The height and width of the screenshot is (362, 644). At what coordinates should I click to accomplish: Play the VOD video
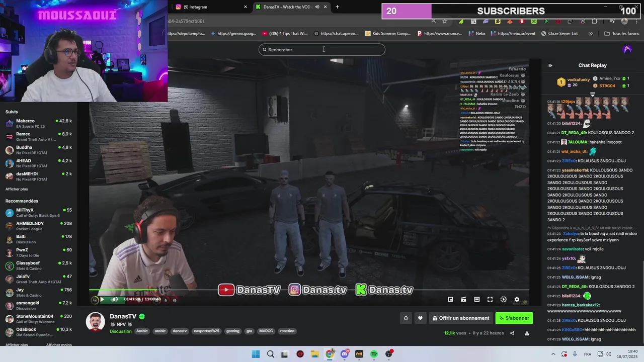[102, 299]
